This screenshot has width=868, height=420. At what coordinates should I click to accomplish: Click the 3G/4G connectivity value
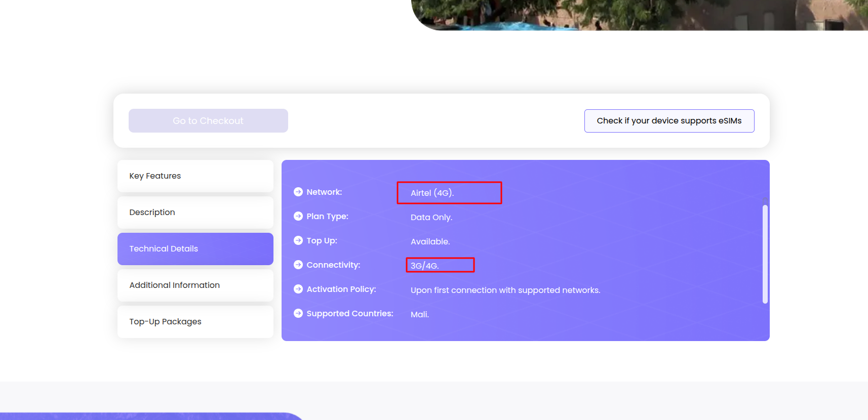[x=424, y=266]
